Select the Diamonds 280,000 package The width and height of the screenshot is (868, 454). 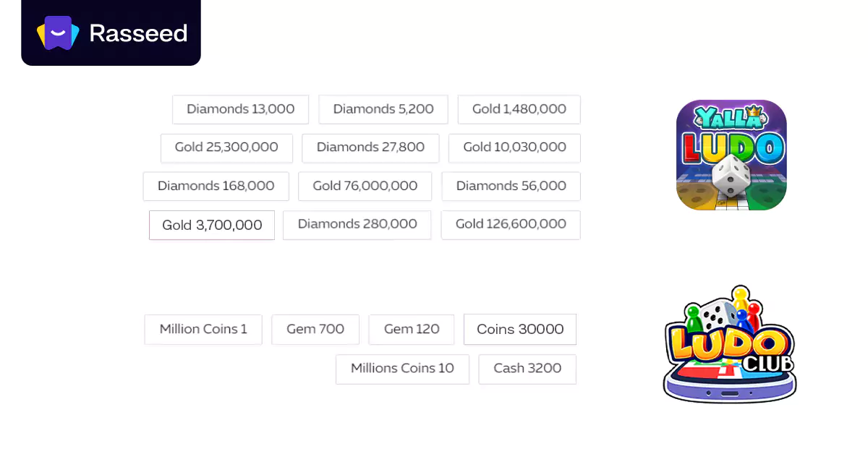[357, 224]
